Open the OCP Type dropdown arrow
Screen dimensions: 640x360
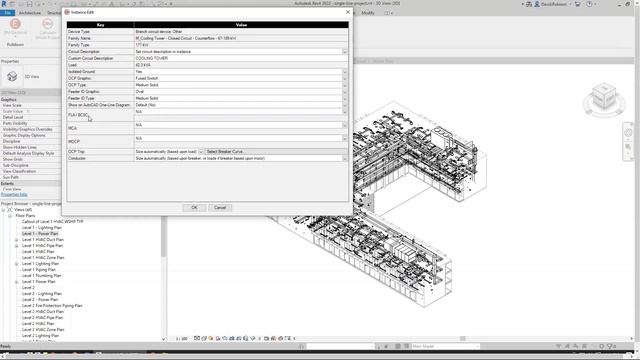[345, 85]
